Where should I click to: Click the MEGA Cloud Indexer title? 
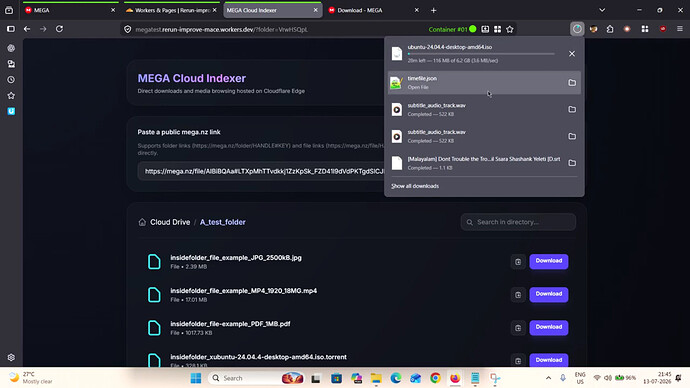(x=192, y=78)
